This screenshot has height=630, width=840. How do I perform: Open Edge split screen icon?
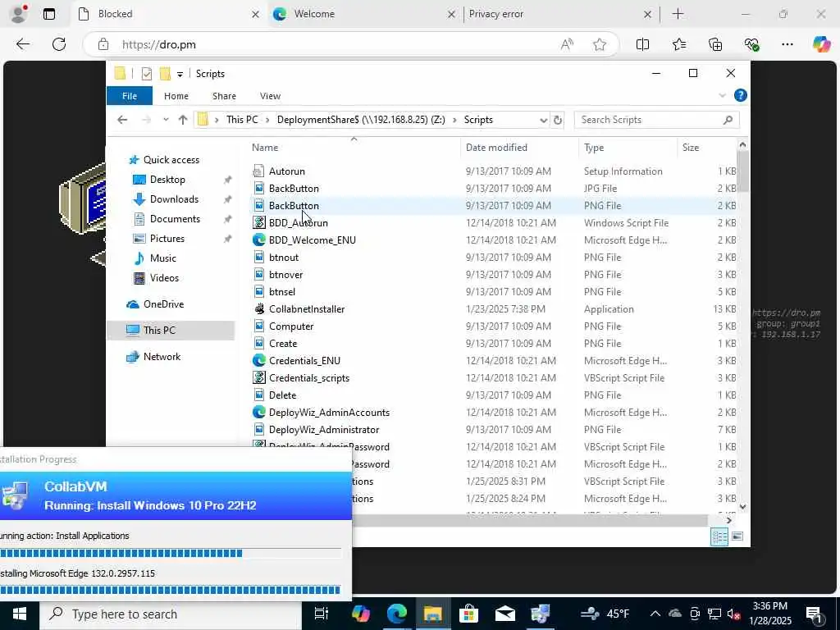(642, 44)
